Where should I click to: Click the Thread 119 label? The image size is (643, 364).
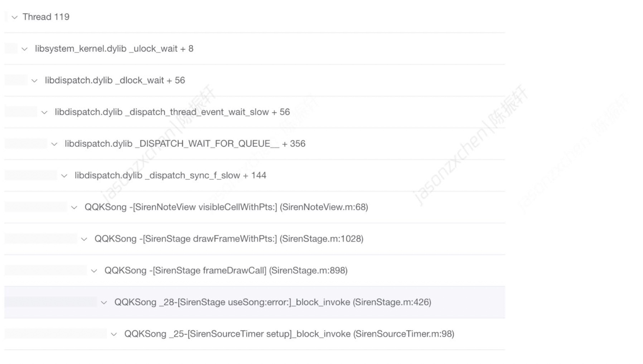[46, 17]
